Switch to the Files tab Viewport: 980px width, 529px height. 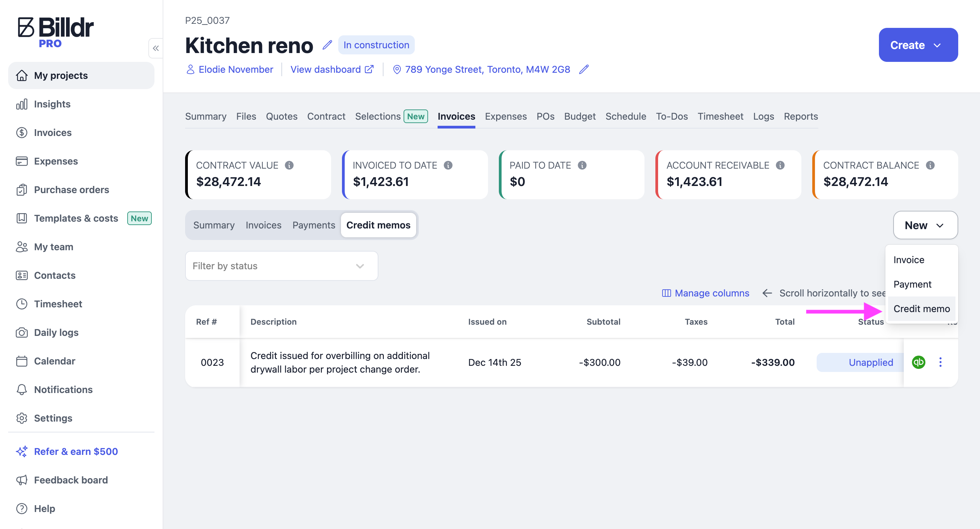[246, 116]
